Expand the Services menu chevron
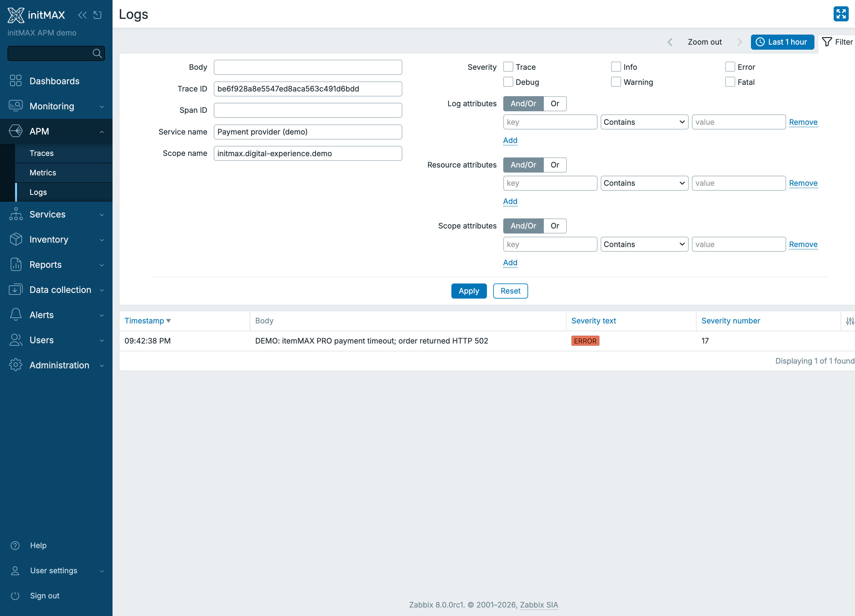855x616 pixels. (x=102, y=215)
